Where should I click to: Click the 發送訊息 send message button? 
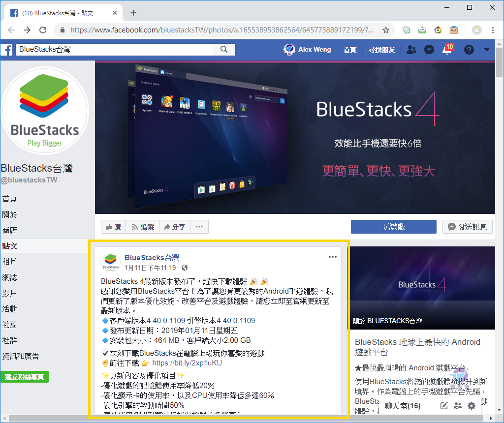(468, 227)
